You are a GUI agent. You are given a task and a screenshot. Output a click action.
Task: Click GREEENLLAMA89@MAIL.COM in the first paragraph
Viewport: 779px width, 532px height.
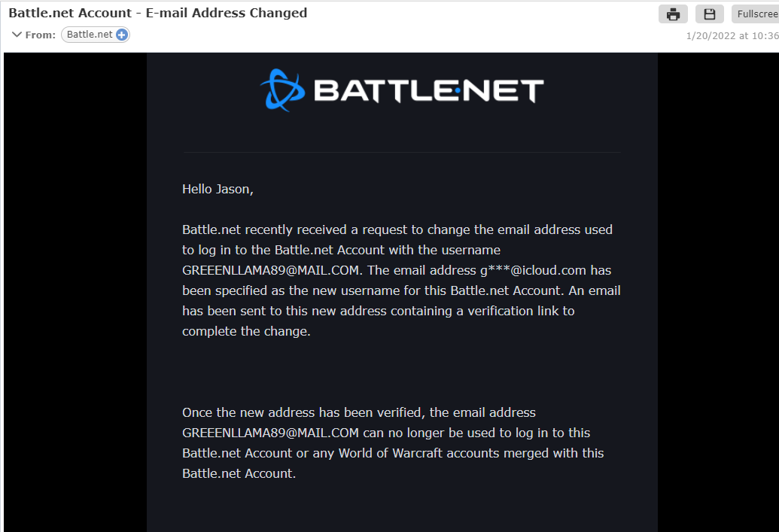272,270
